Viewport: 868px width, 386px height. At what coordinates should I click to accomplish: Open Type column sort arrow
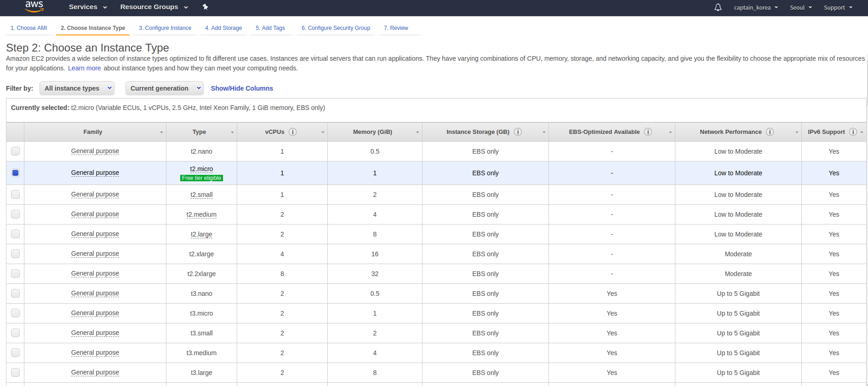point(232,133)
